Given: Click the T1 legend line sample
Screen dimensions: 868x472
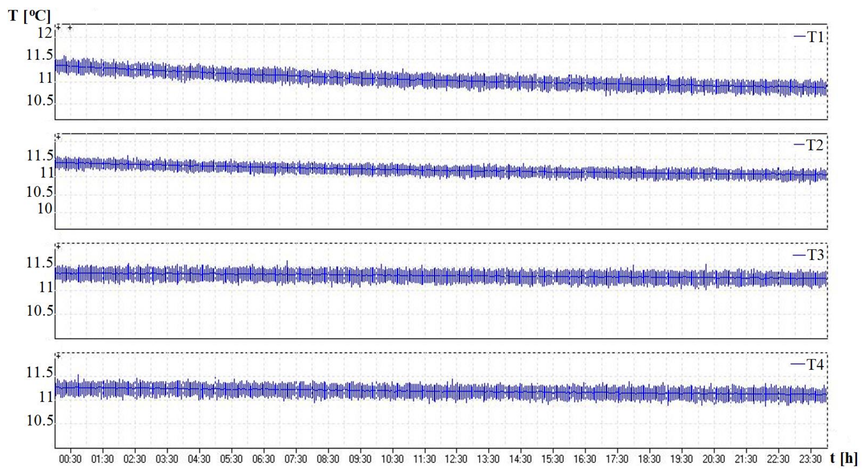Looking at the screenshot, I should [x=800, y=36].
